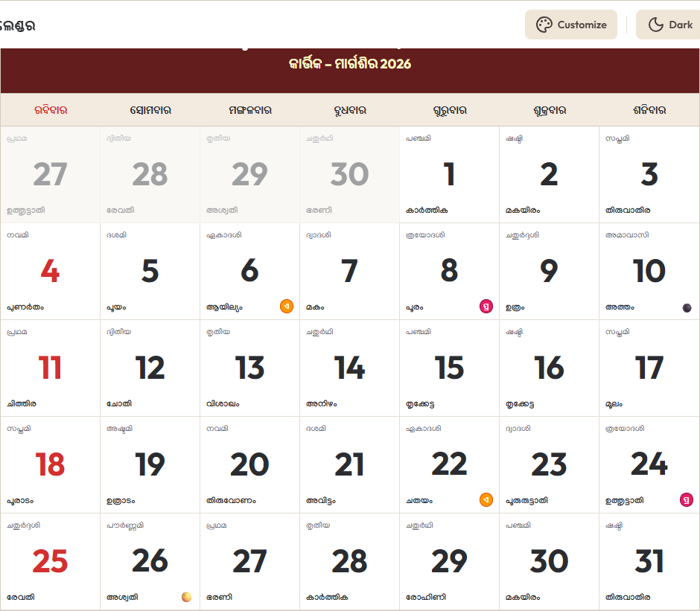Click the orange Ekadashi badge on date 22
Image resolution: width=700 pixels, height=611 pixels.
tap(486, 499)
